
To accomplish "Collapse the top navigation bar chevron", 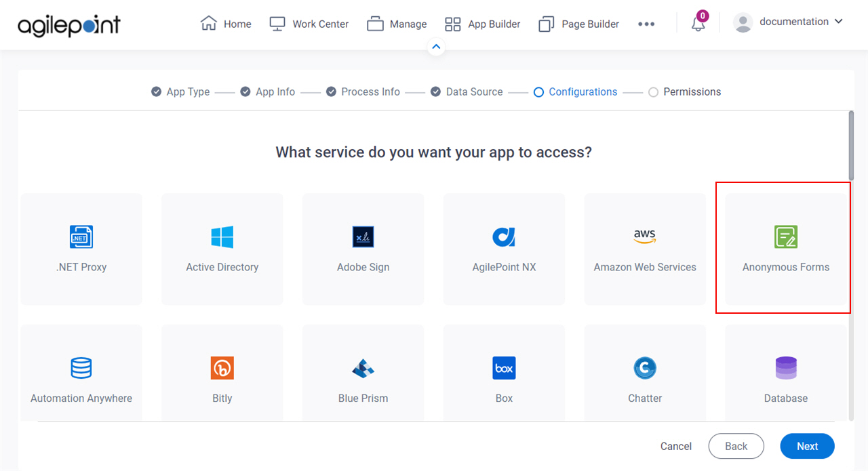I will point(436,47).
